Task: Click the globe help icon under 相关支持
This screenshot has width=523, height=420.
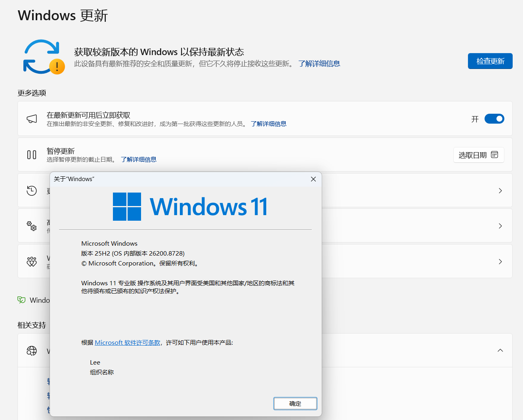Action: coord(32,351)
